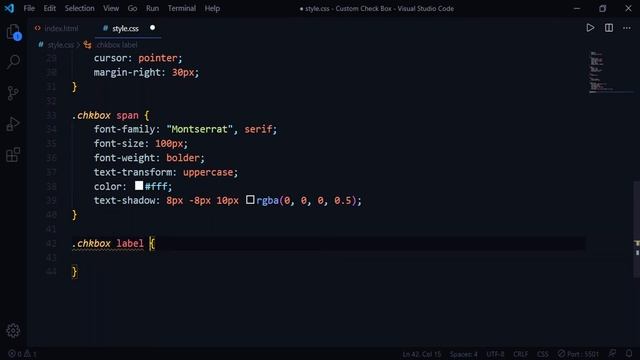
Task: Click the feedback icon in status bar
Action: pos(612,353)
